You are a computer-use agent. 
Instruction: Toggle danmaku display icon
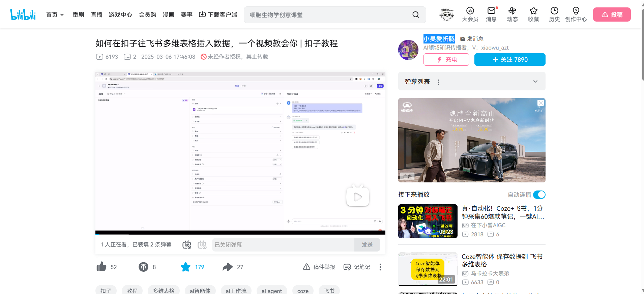point(187,245)
